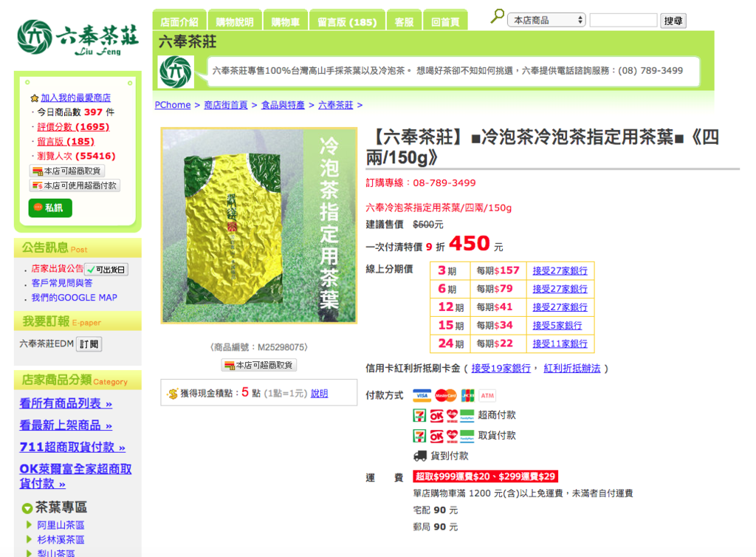Screen dimensions: 756x557
Task: Select the FamilyMart icon in payment options
Action: (x=466, y=415)
